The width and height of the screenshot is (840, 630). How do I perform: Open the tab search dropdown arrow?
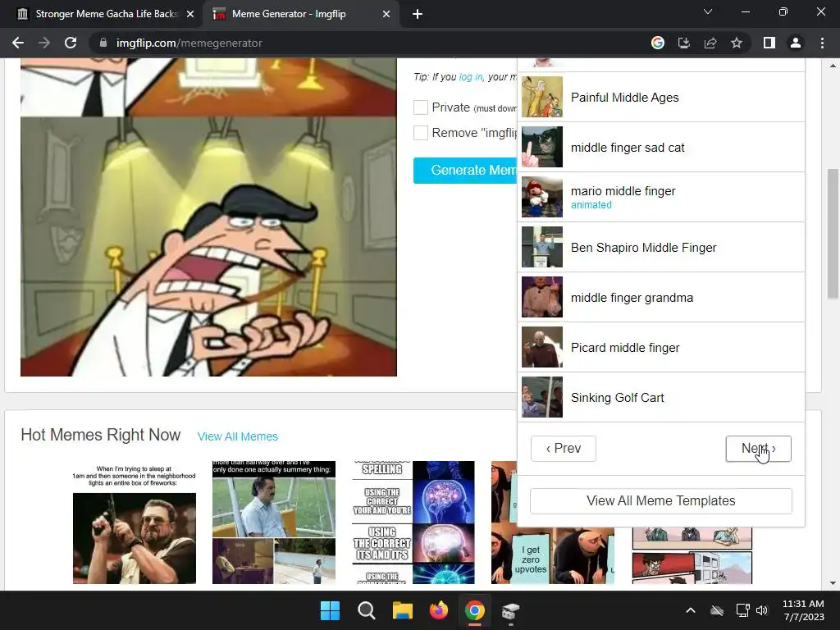tap(708, 11)
